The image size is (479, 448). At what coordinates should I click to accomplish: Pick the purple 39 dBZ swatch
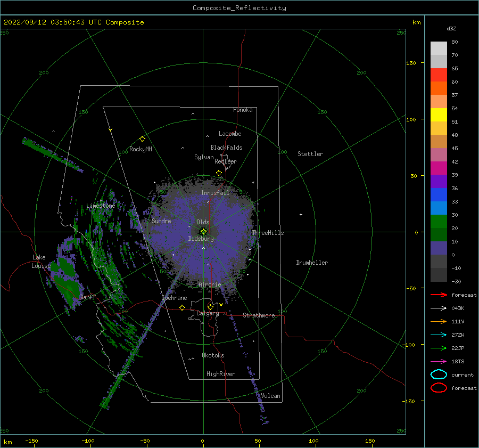(439, 182)
